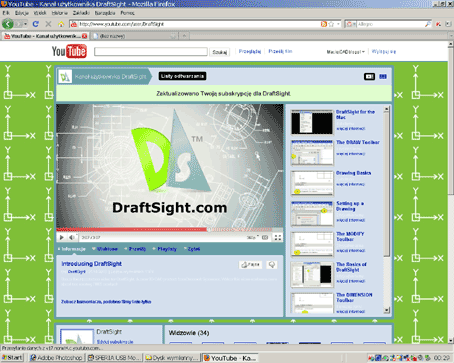Switch channel to grid view
The image size is (454, 363).
[383, 76]
